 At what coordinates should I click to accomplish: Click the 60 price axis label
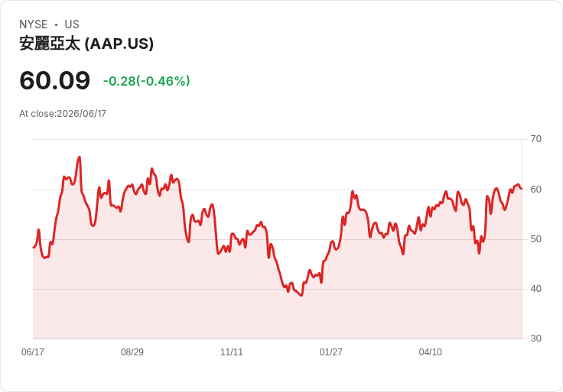coord(535,190)
